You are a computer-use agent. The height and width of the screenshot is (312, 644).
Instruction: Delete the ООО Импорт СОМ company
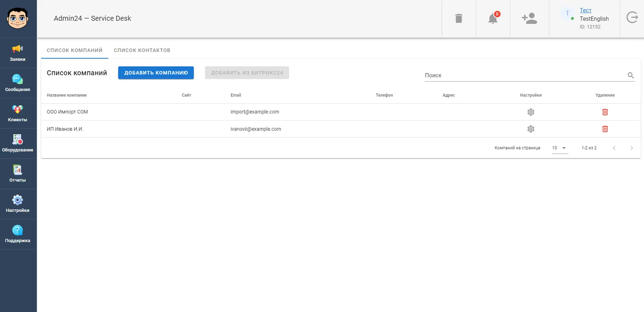pos(605,112)
